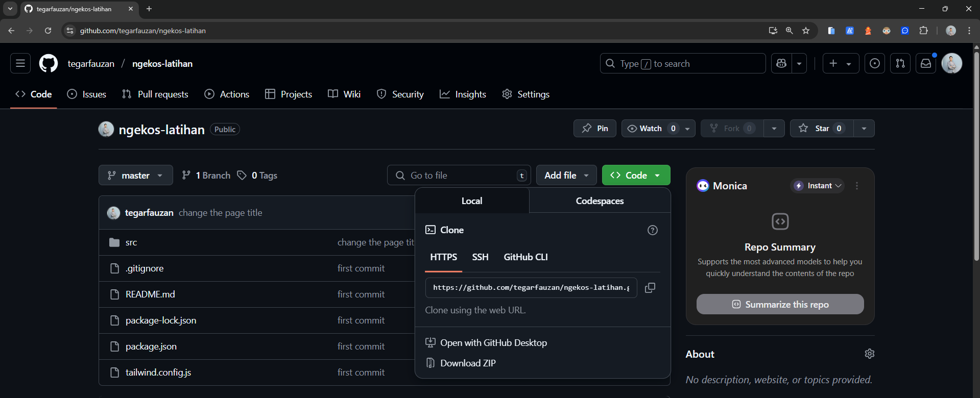Open the master branch selector dropdown
Image resolution: width=980 pixels, height=398 pixels.
click(136, 176)
